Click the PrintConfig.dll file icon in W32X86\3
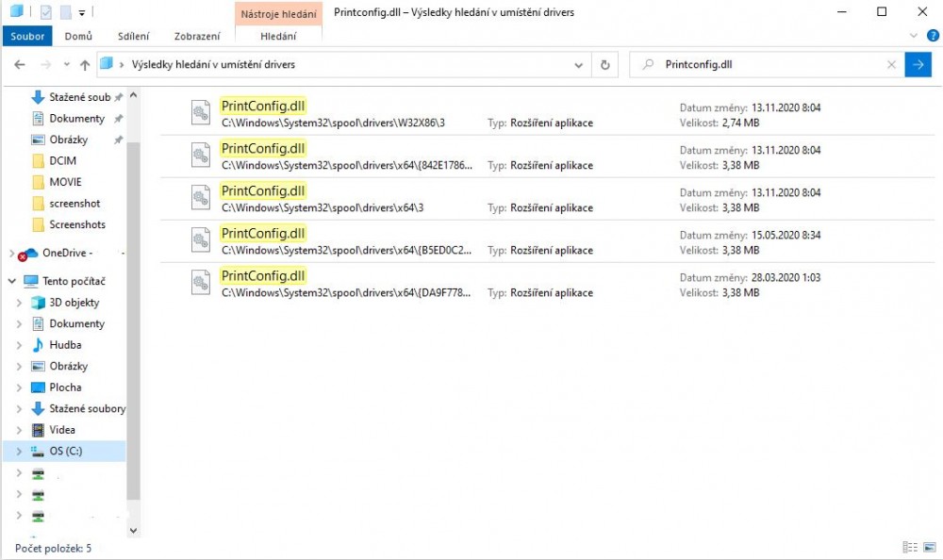 200,112
